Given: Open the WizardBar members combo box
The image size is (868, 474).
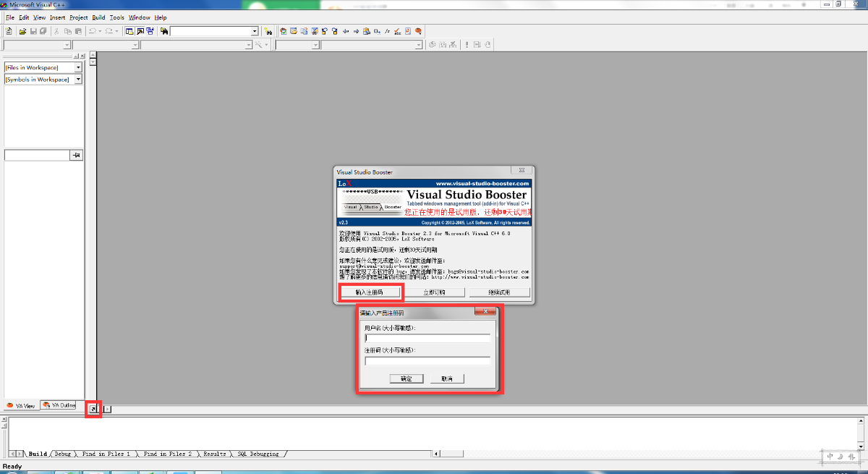Looking at the screenshot, I should pyautogui.click(x=195, y=45).
